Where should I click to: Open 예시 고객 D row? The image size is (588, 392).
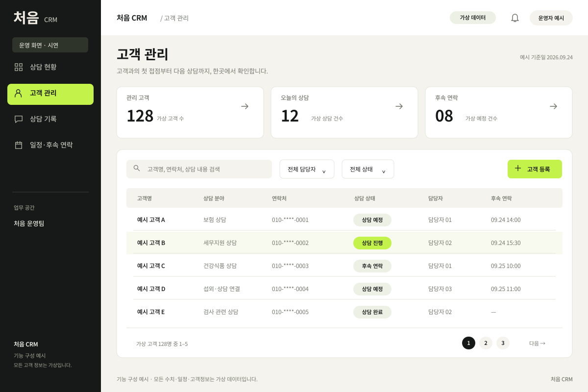[x=344, y=289]
